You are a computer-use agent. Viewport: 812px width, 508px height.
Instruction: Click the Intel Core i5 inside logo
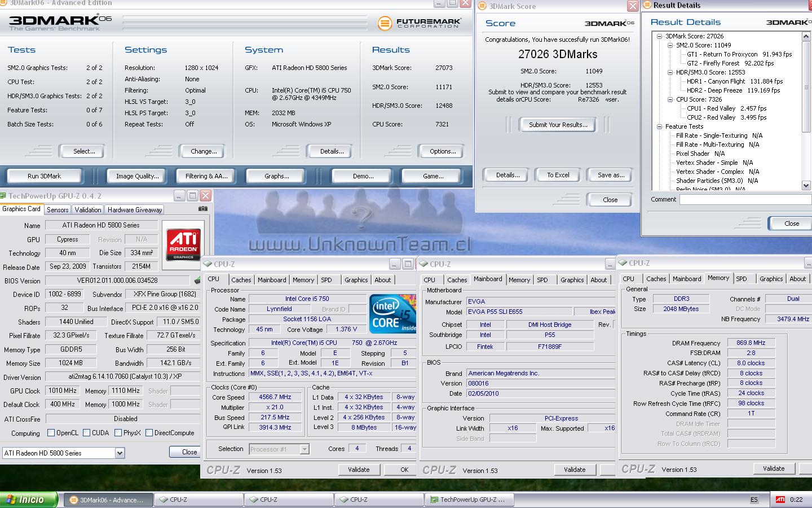[393, 313]
